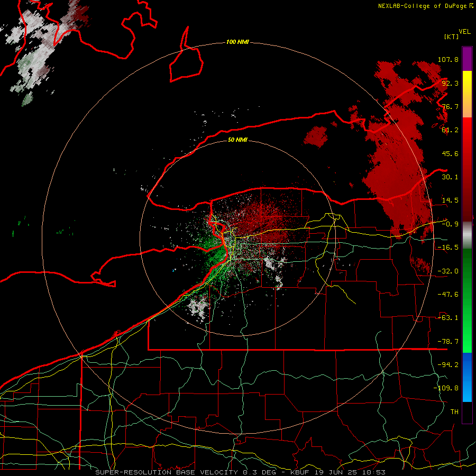Select the 92.3 scale value
476x476 pixels.
point(450,83)
